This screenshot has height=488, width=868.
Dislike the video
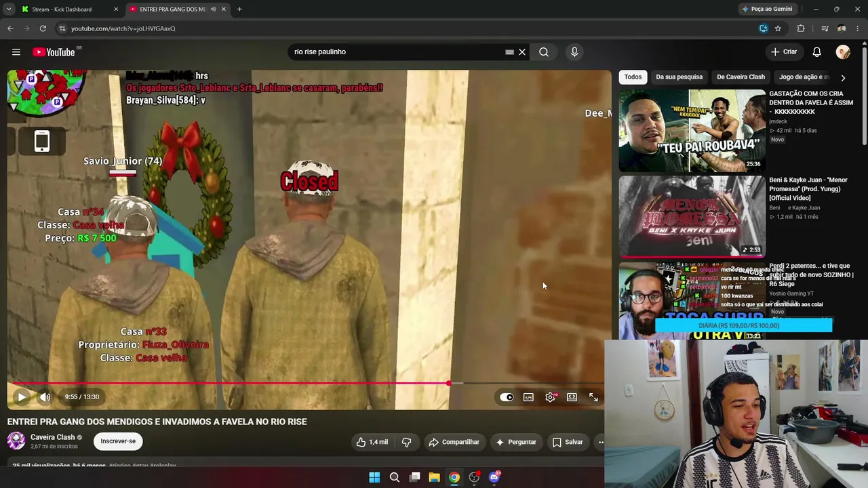pos(406,442)
